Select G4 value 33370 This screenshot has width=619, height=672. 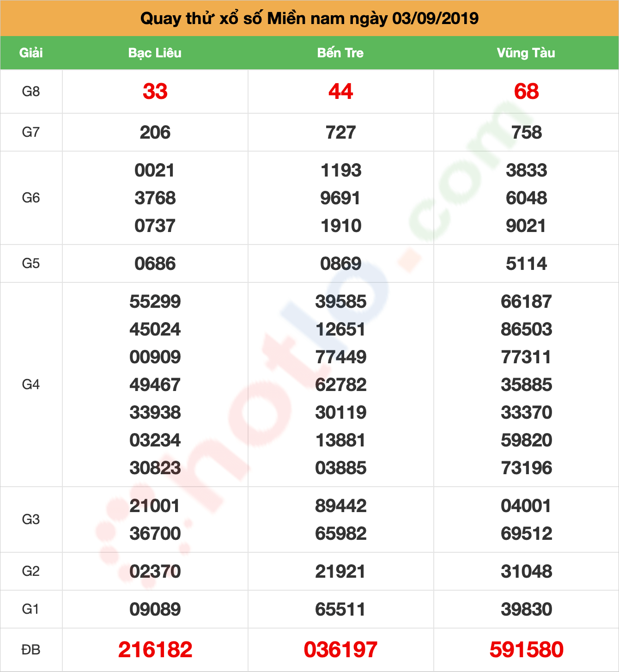(x=527, y=413)
